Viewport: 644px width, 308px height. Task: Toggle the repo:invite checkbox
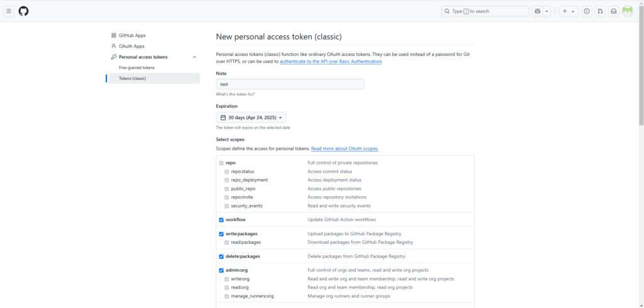226,197
